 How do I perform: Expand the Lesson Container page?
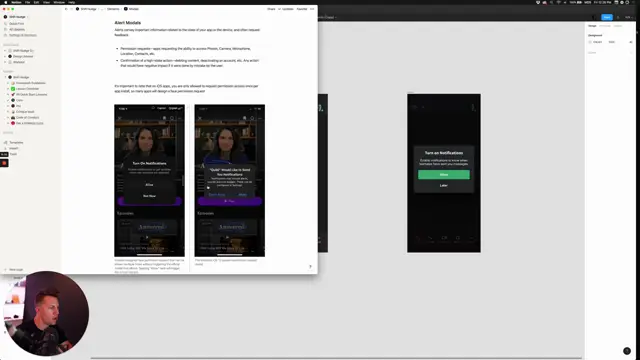tap(8, 89)
